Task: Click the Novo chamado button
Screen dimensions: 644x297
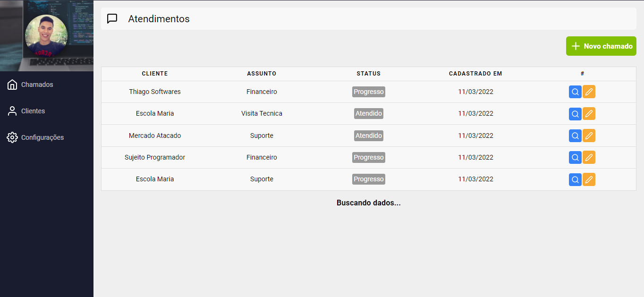Action: (x=601, y=46)
